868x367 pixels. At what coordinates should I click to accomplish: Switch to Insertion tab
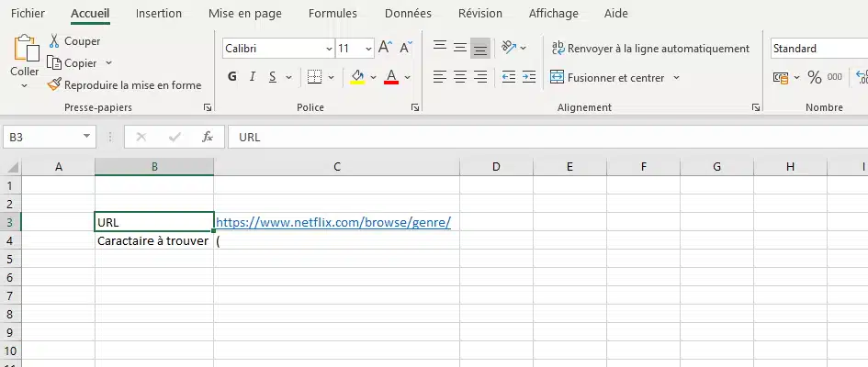(158, 13)
